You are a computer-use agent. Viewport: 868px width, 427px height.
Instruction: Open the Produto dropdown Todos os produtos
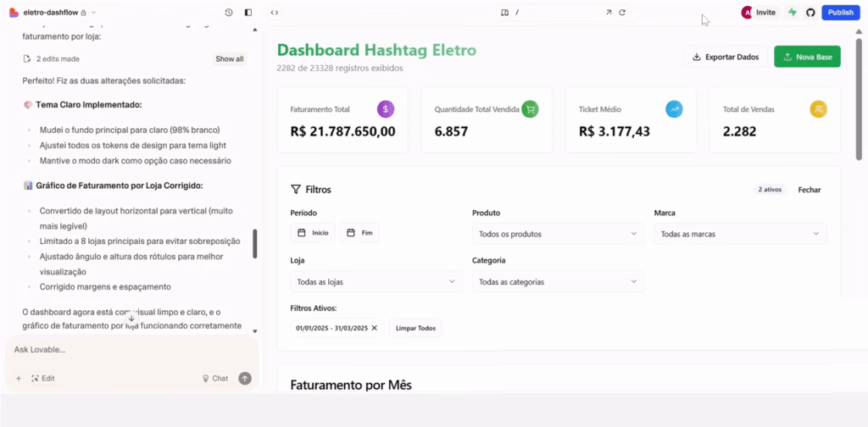[x=559, y=234]
